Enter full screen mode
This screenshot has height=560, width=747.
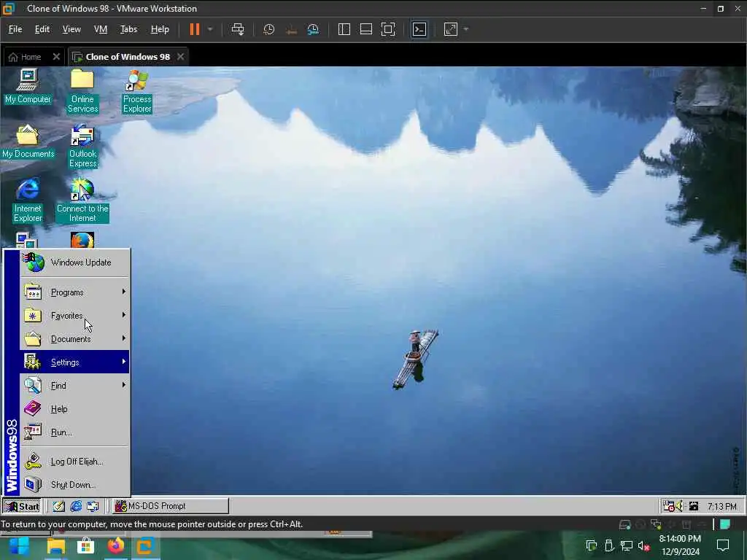click(x=388, y=29)
